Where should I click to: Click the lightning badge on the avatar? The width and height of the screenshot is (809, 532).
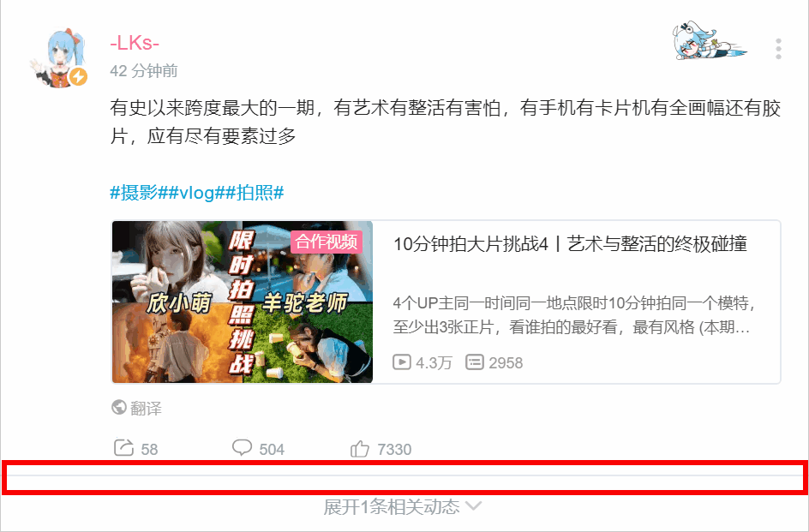click(79, 77)
